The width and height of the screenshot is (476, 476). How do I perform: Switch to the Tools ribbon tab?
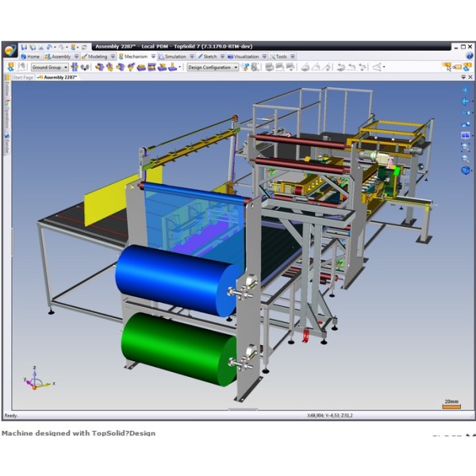pos(278,56)
